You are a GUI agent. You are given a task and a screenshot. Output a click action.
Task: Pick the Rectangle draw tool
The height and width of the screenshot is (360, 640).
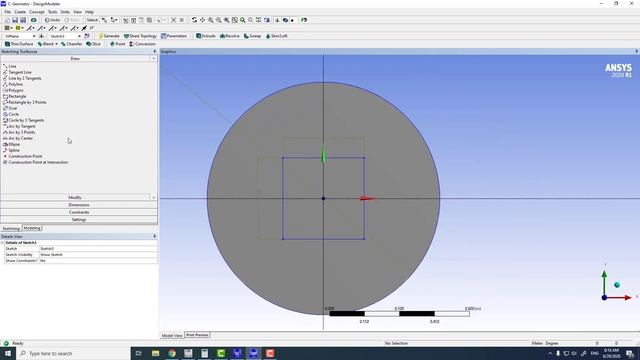coord(15,96)
